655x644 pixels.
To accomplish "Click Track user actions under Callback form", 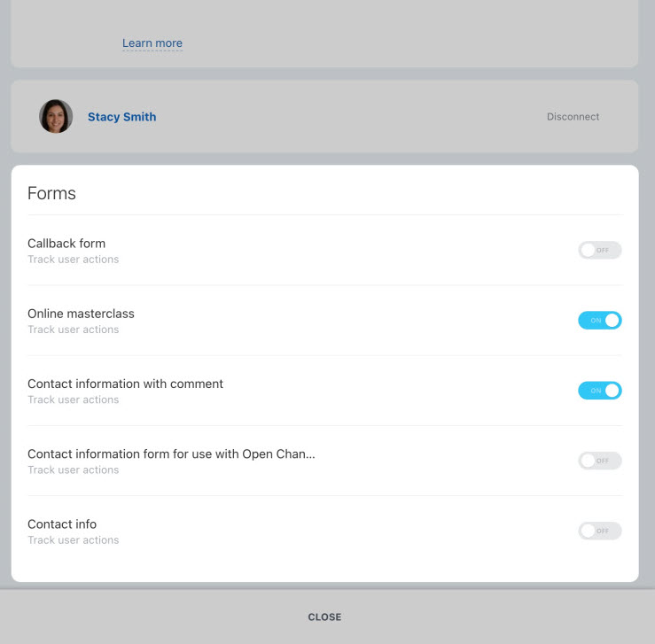I will coord(73,260).
